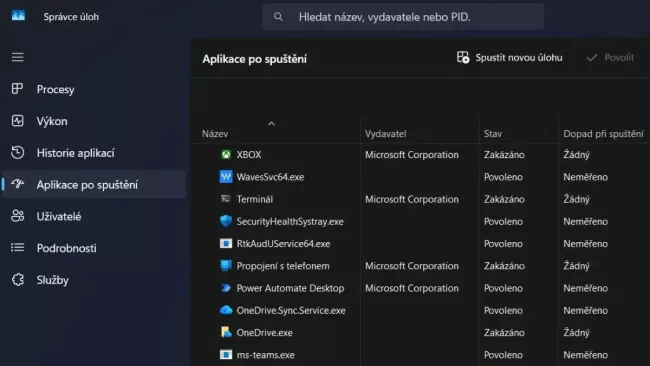650x366 pixels.
Task: Click Microsoft Corporation in Power Automate row
Action: coord(412,288)
